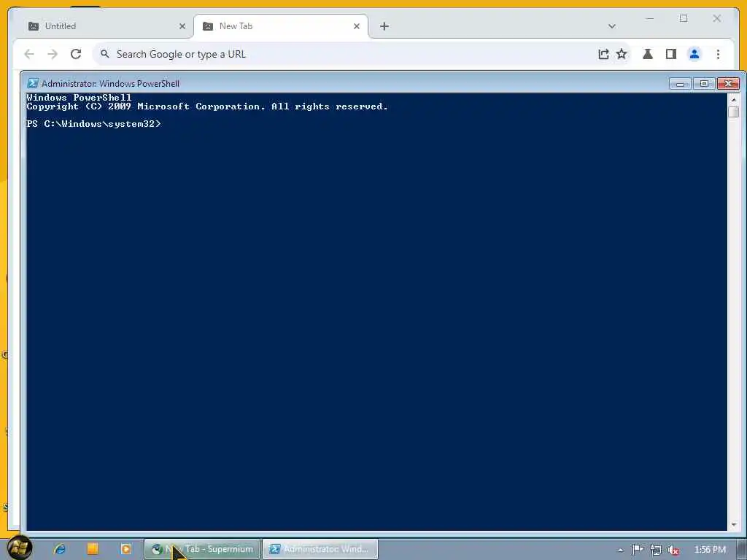Screen dimensions: 747x560
Task: Expand the tab search chevron
Action: pos(612,26)
